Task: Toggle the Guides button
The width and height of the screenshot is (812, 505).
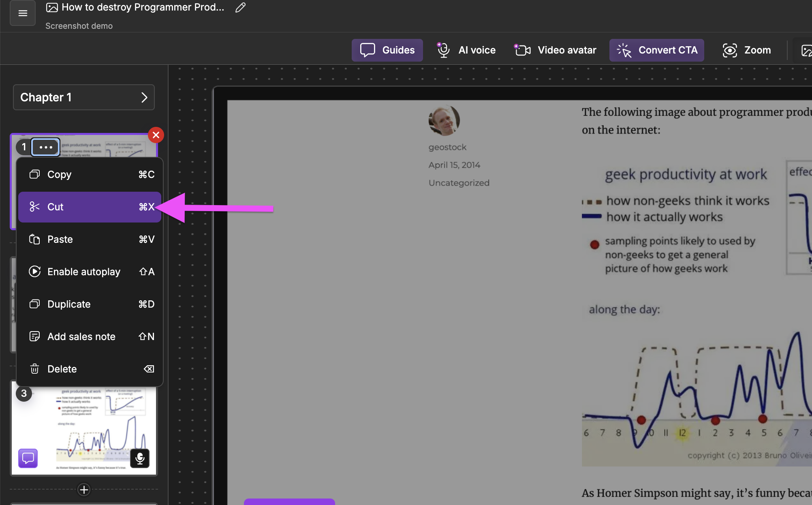Action: pos(387,50)
